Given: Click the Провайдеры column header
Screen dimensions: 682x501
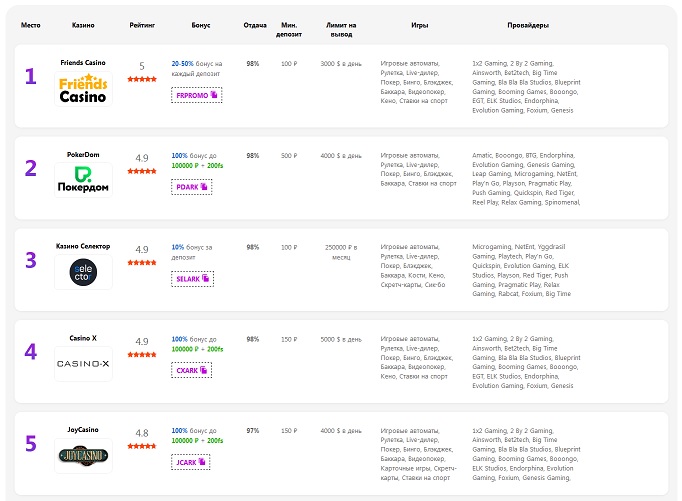Looking at the screenshot, I should (528, 25).
